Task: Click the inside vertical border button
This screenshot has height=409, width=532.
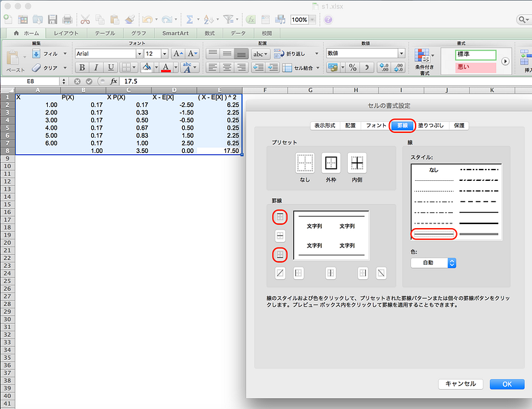Action: click(x=331, y=273)
